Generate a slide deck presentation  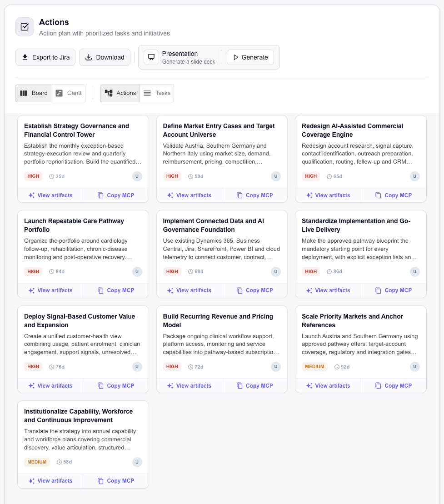point(250,57)
